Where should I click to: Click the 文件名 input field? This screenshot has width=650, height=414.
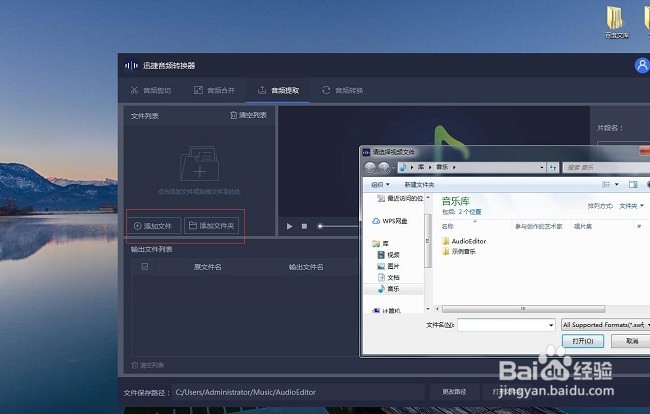[502, 325]
